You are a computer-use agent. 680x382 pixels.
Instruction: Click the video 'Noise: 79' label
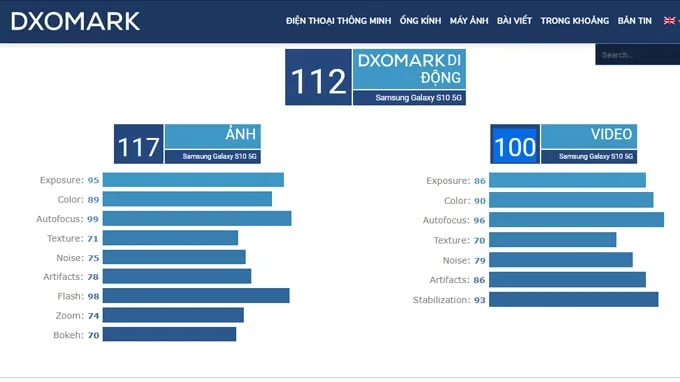click(464, 260)
